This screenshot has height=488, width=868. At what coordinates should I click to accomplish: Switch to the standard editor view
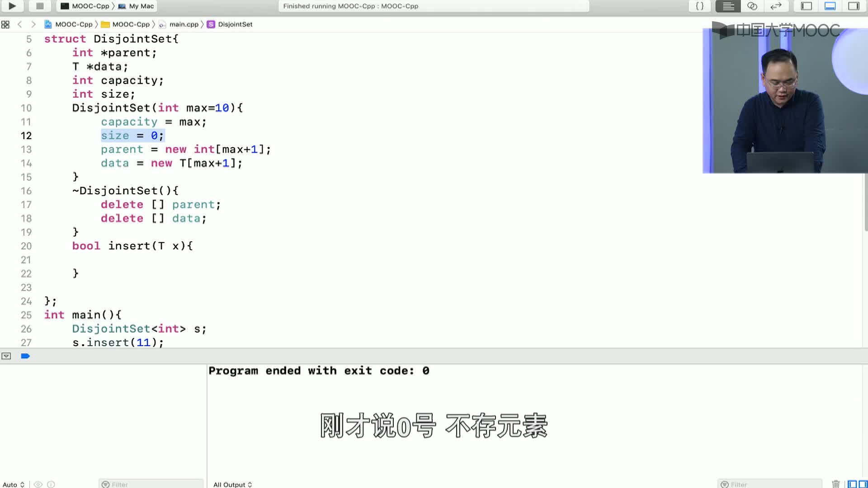click(x=728, y=6)
